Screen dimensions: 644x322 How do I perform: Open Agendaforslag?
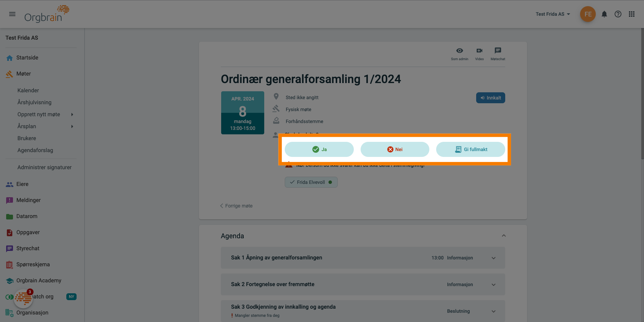coord(35,150)
